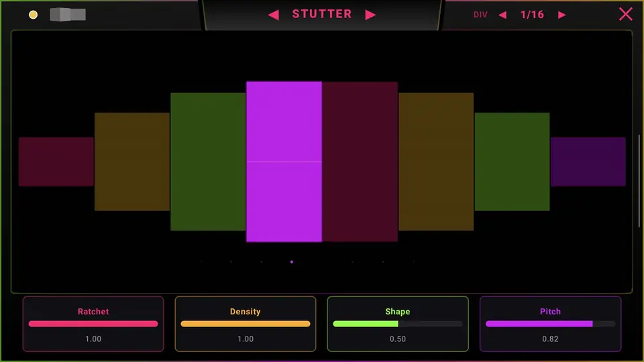
Task: Select the dark red block right of center
Action: (x=360, y=162)
